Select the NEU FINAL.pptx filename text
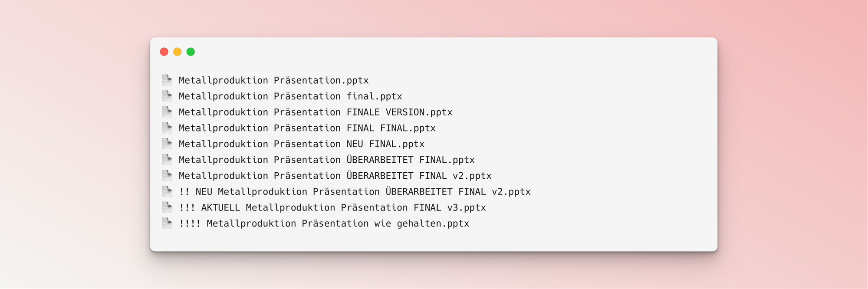The height and width of the screenshot is (289, 868). (x=302, y=144)
